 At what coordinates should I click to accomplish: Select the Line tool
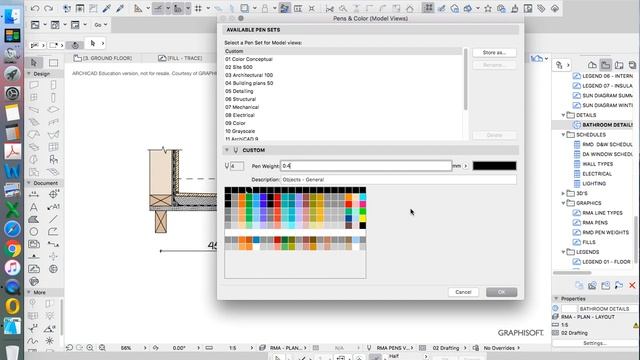pyautogui.click(x=53, y=219)
